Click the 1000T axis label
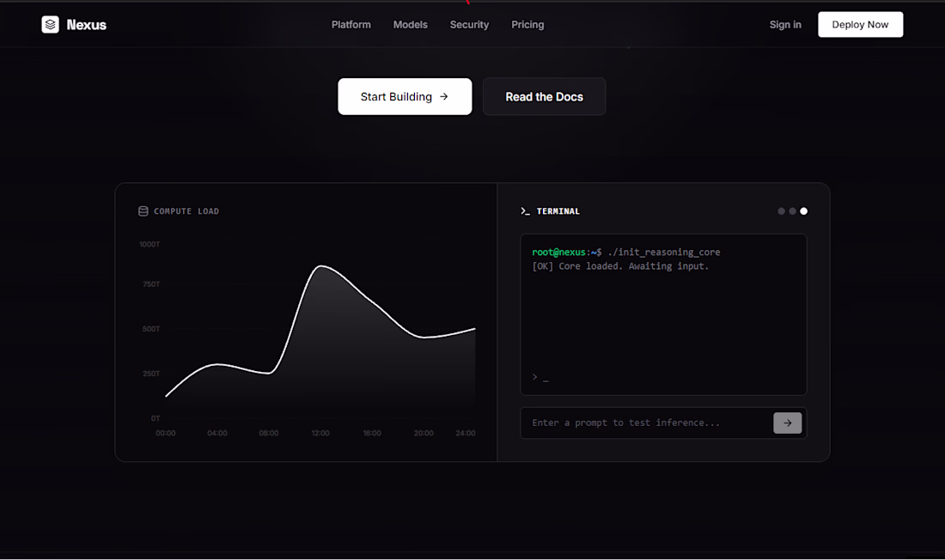945x560 pixels. (149, 244)
